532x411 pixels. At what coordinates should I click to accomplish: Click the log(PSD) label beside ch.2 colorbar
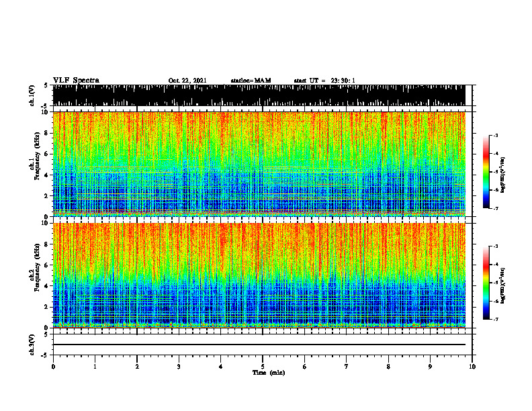(x=503, y=285)
